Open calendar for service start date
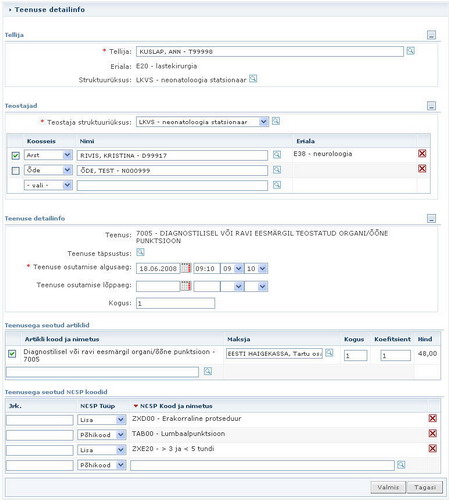The width and height of the screenshot is (449, 500). tap(186, 268)
